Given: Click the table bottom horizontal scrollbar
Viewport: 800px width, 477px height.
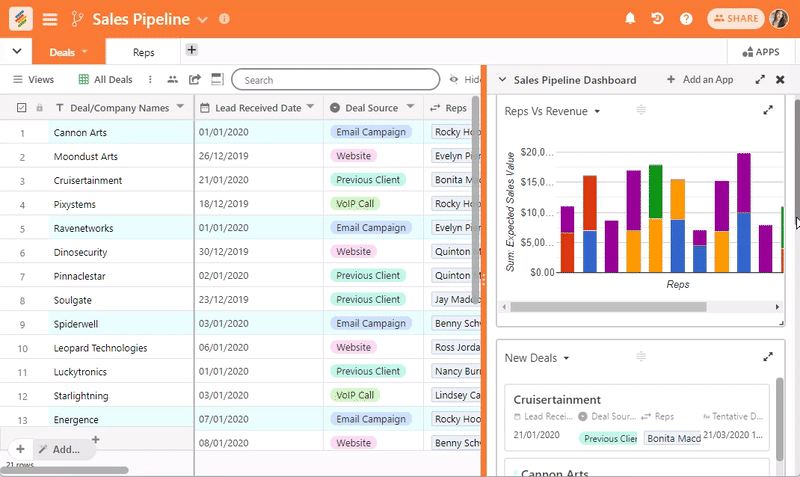Looking at the screenshot, I should (64, 470).
